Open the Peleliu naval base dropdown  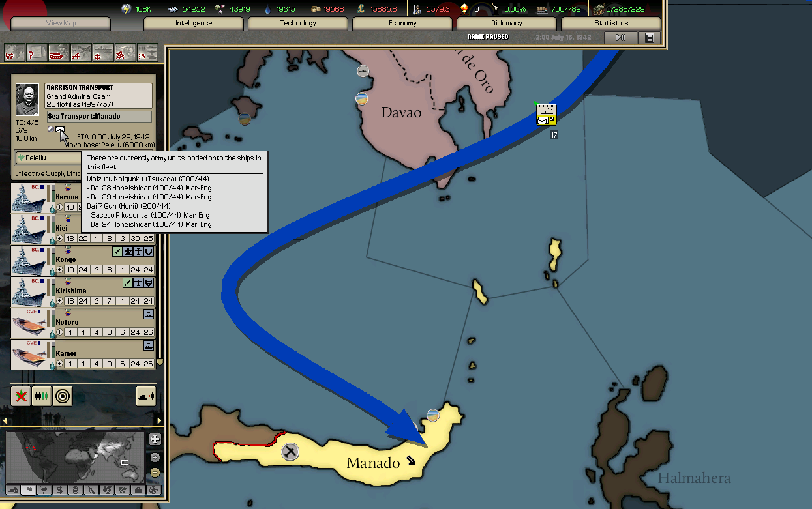[x=46, y=158]
